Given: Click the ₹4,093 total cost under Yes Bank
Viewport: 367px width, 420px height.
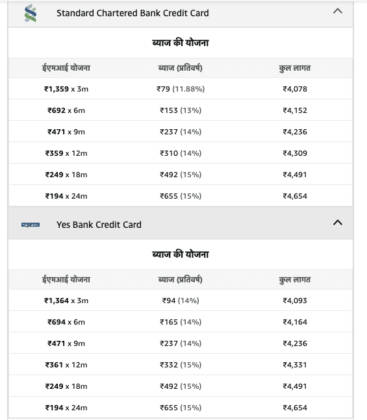Looking at the screenshot, I should (x=295, y=301).
